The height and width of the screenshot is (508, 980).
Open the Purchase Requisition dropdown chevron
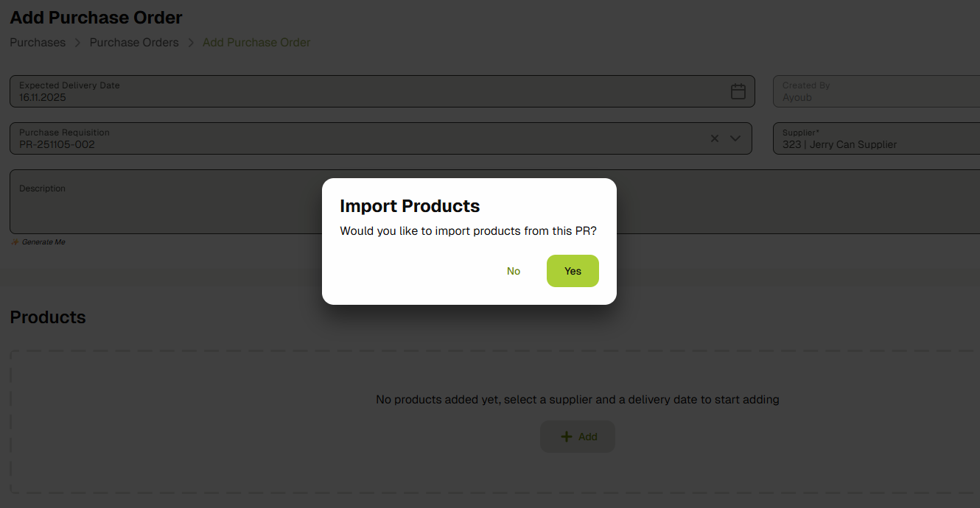point(735,138)
